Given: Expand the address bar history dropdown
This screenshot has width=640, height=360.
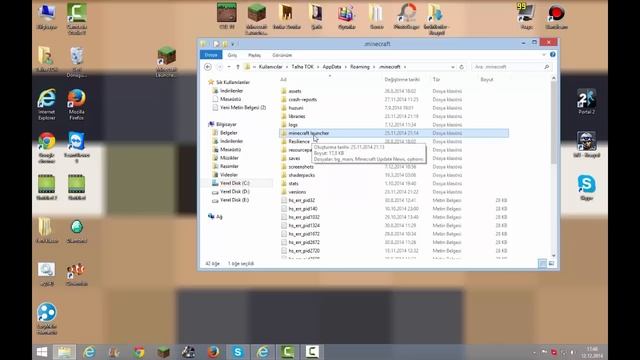Looking at the screenshot, I should pos(453,67).
